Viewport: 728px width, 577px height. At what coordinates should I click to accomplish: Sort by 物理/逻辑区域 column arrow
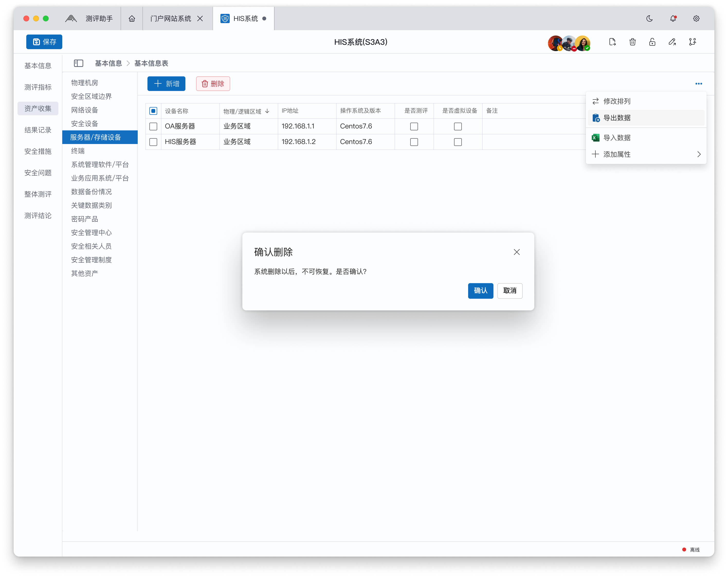[267, 111]
